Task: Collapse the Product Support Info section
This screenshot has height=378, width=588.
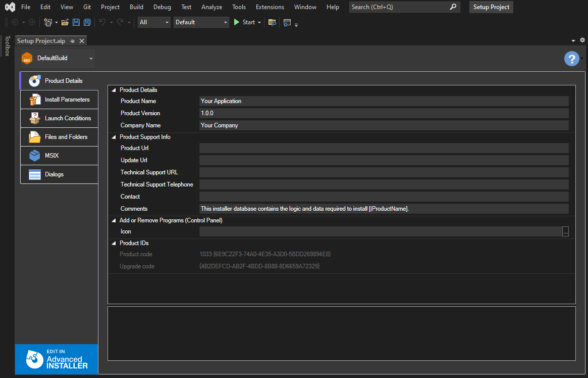Action: (114, 137)
